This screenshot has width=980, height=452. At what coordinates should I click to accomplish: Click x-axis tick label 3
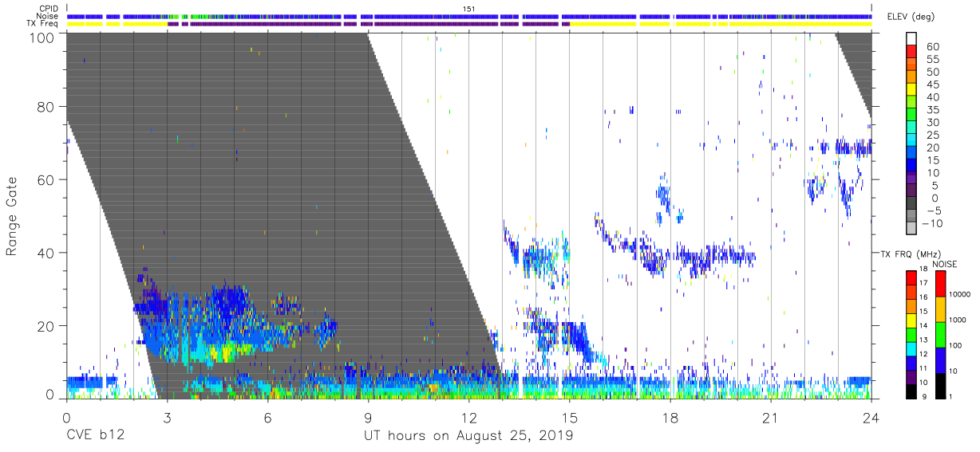[x=167, y=418]
